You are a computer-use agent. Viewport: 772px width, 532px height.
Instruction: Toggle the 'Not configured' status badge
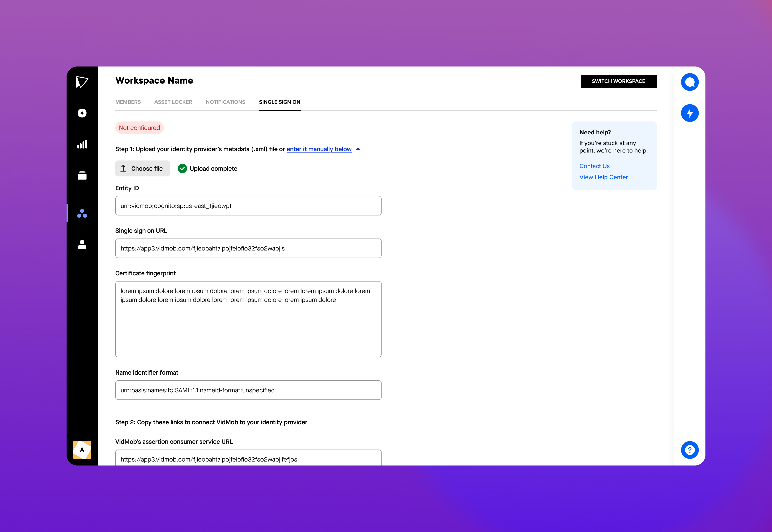click(139, 128)
